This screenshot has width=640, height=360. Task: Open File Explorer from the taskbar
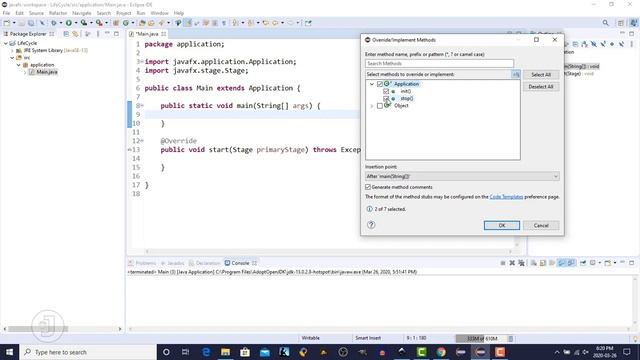click(x=225, y=352)
